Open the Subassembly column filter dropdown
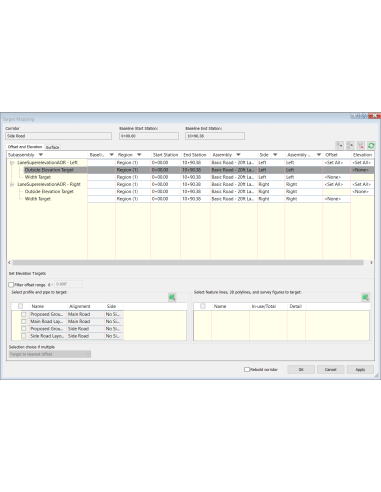Screen dimensions: 381x492 pyautogui.click(x=41, y=155)
